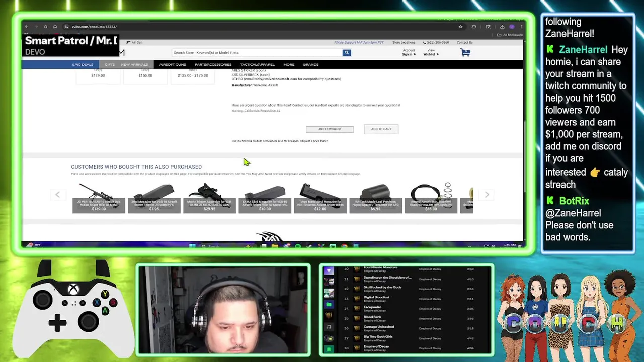Open the green folder icon in music sidebar

click(x=329, y=304)
